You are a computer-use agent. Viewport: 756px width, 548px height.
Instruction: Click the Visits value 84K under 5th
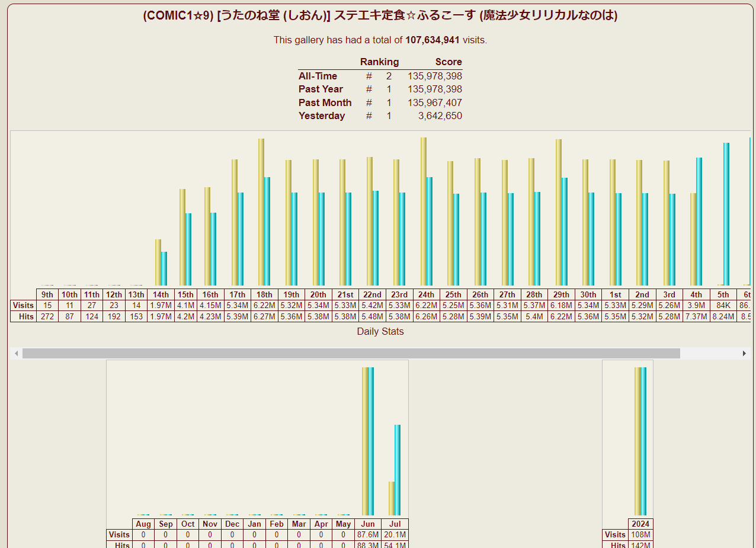723,305
